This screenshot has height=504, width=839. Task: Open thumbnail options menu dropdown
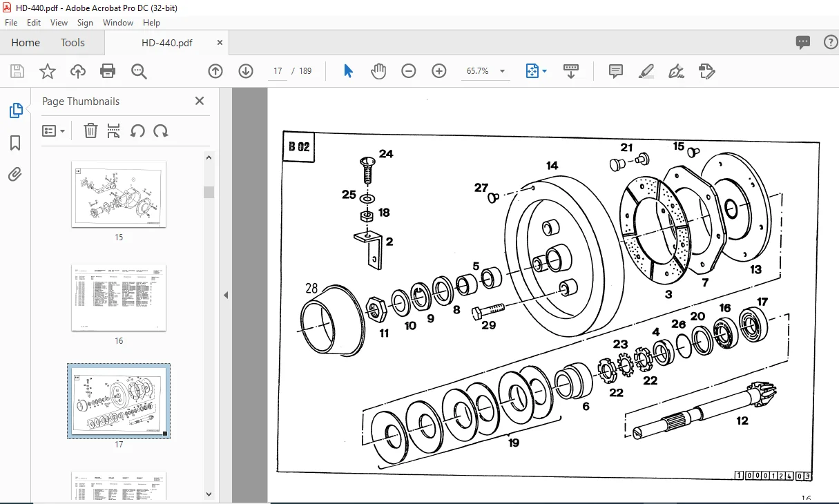pyautogui.click(x=54, y=130)
